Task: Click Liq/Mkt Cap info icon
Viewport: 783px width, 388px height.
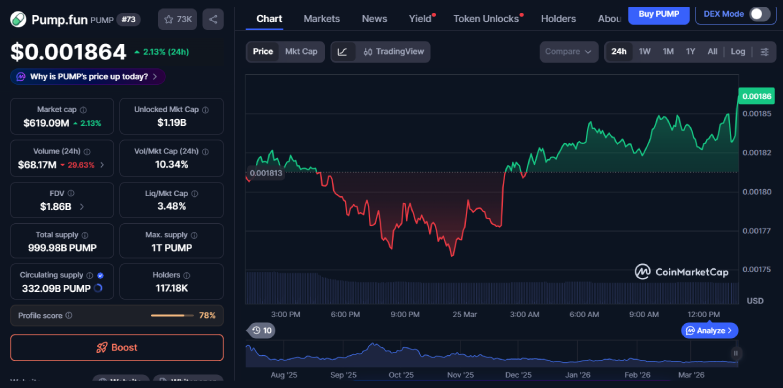Action: coord(195,194)
